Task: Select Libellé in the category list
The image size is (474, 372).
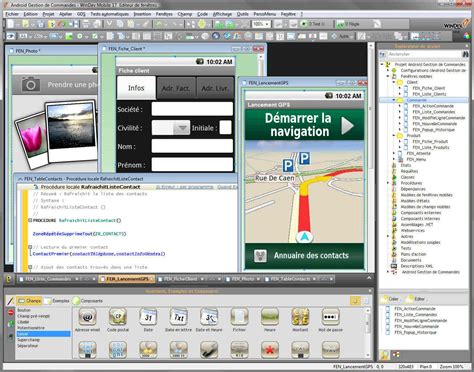Action: [x=23, y=322]
